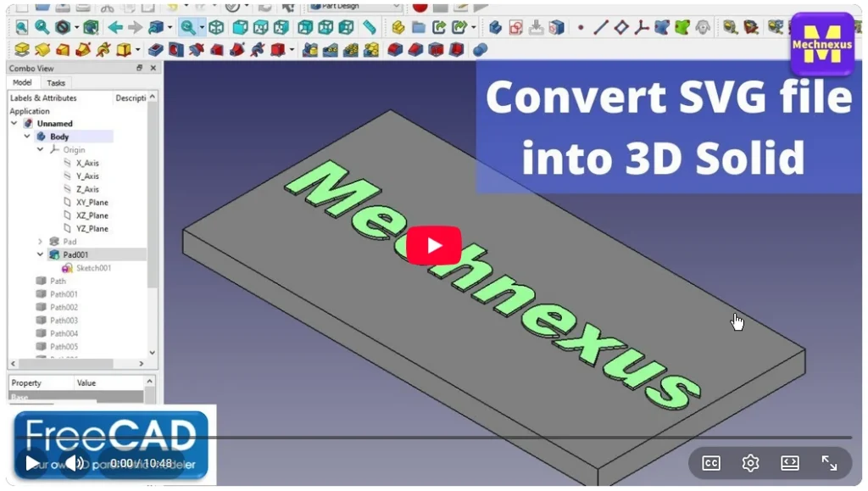Image resolution: width=868 pixels, height=491 pixels.
Task: Open the MultiTransform tool
Action: [x=371, y=50]
